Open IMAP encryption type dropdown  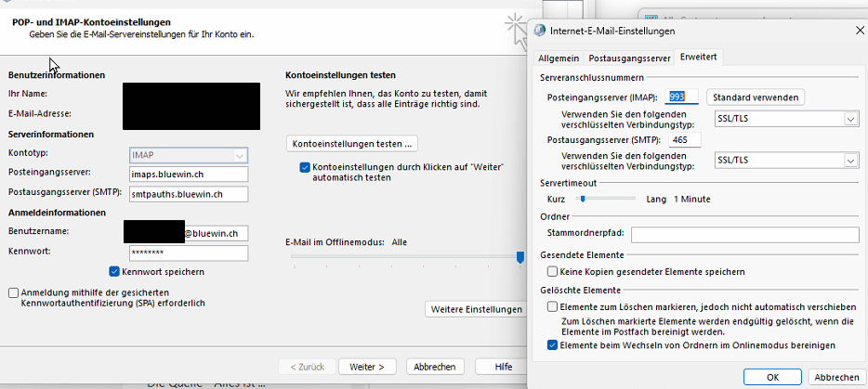pyautogui.click(x=849, y=119)
